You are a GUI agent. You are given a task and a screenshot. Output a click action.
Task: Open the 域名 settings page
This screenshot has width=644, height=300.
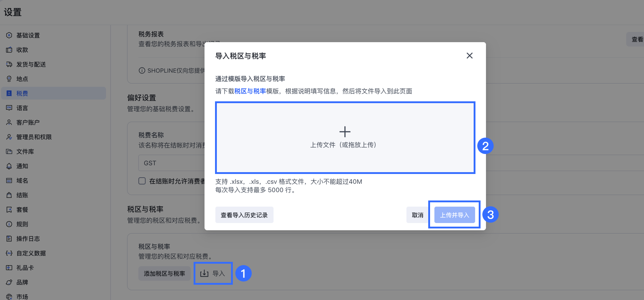(x=54, y=181)
